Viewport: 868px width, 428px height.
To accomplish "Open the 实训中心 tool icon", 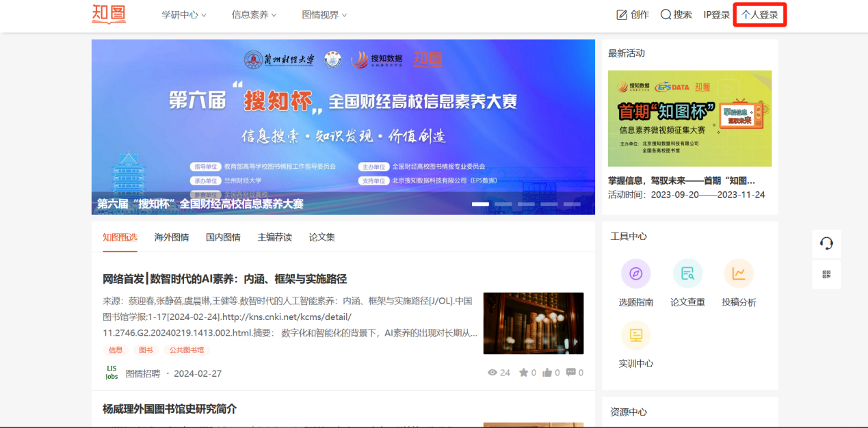I will (635, 335).
